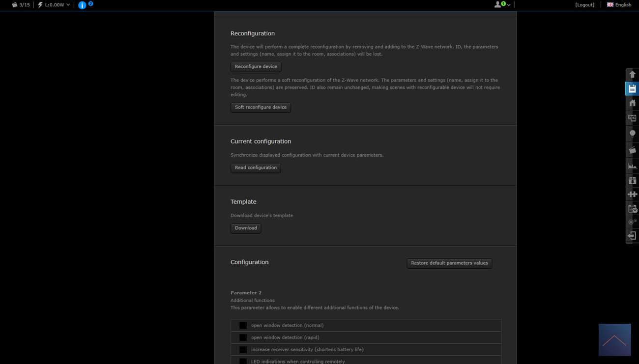
Task: Click the L:0.00W power reading
Action: pyautogui.click(x=55, y=5)
